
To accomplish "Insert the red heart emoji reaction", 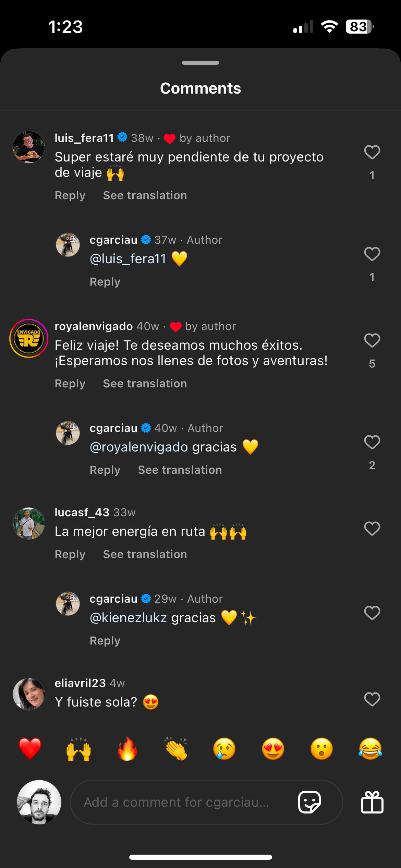I will pos(30,749).
